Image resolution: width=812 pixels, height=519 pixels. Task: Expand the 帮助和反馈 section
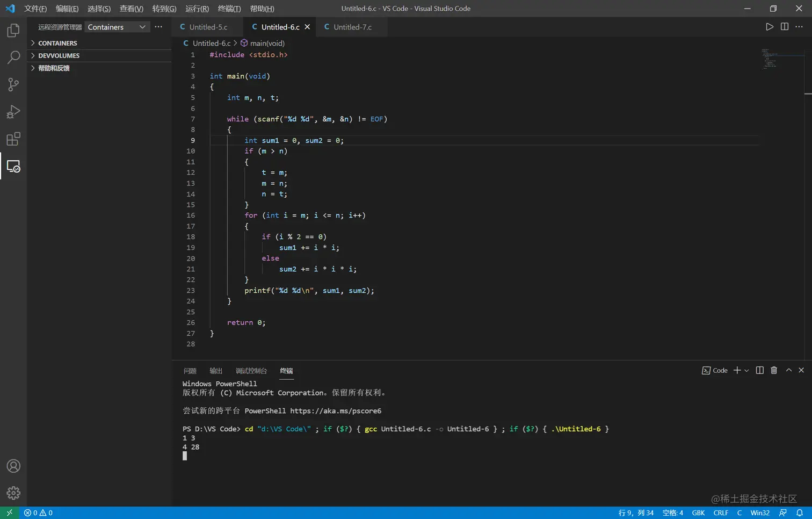pyautogui.click(x=100, y=68)
